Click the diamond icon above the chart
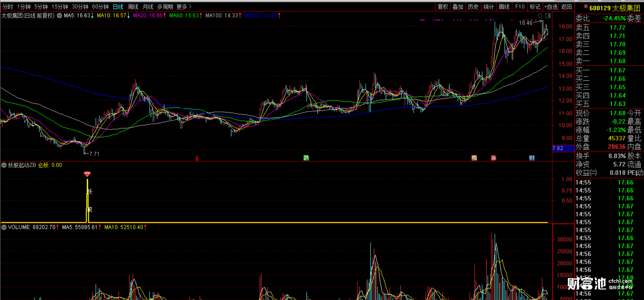Screen dimensions: 644x300 point(540,16)
